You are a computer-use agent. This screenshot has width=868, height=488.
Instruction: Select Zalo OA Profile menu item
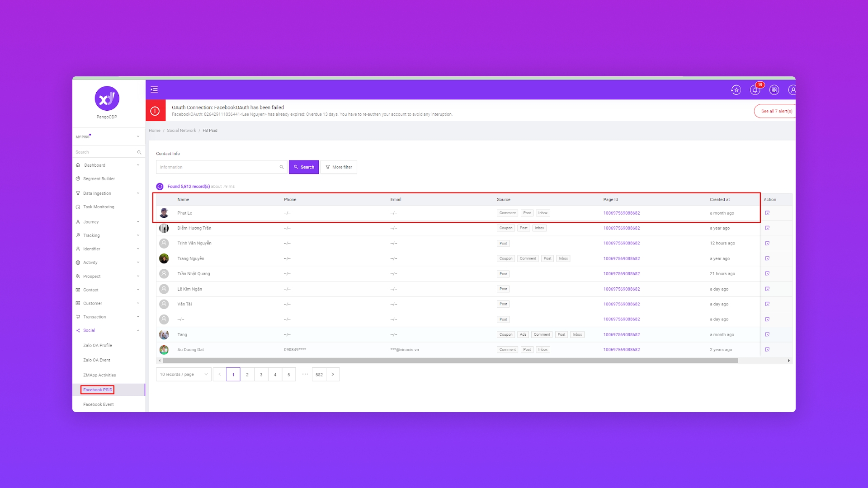click(97, 345)
